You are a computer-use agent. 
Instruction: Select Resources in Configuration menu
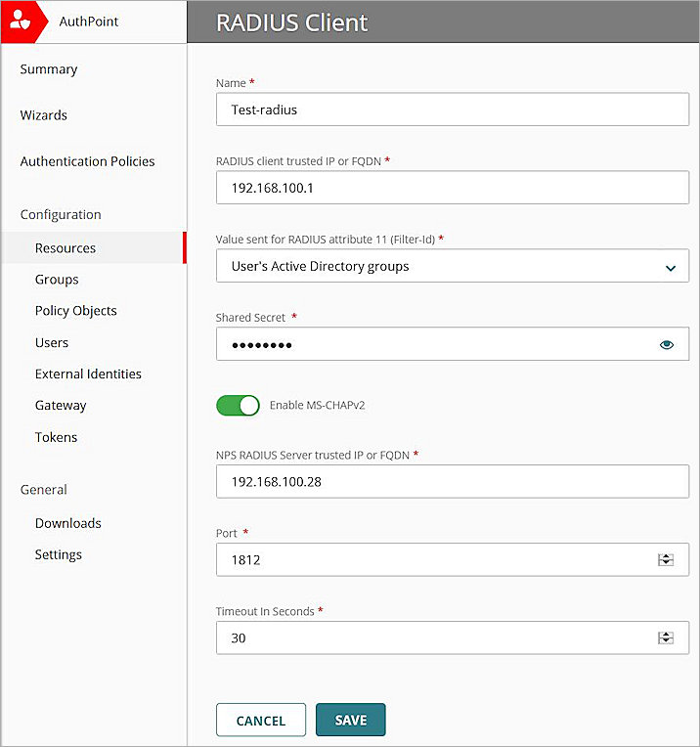coord(66,248)
